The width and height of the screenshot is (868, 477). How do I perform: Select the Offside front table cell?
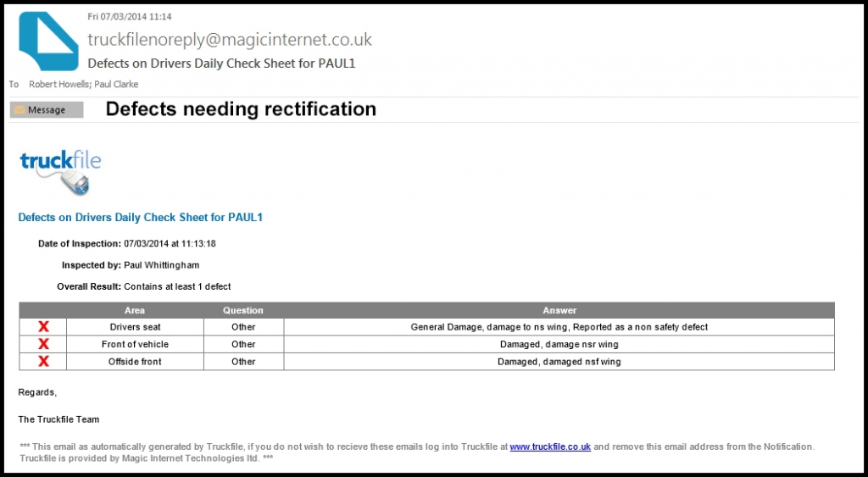tap(135, 361)
